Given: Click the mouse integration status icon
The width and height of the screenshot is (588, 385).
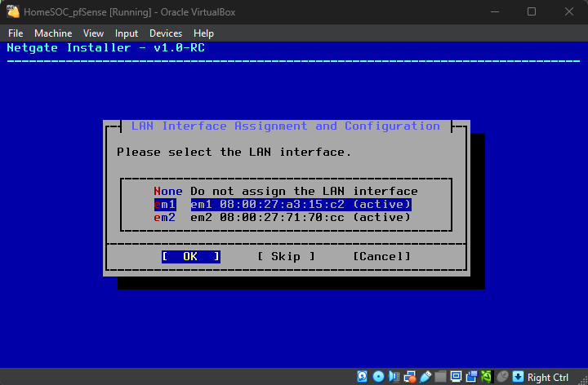Looking at the screenshot, I should pos(502,377).
